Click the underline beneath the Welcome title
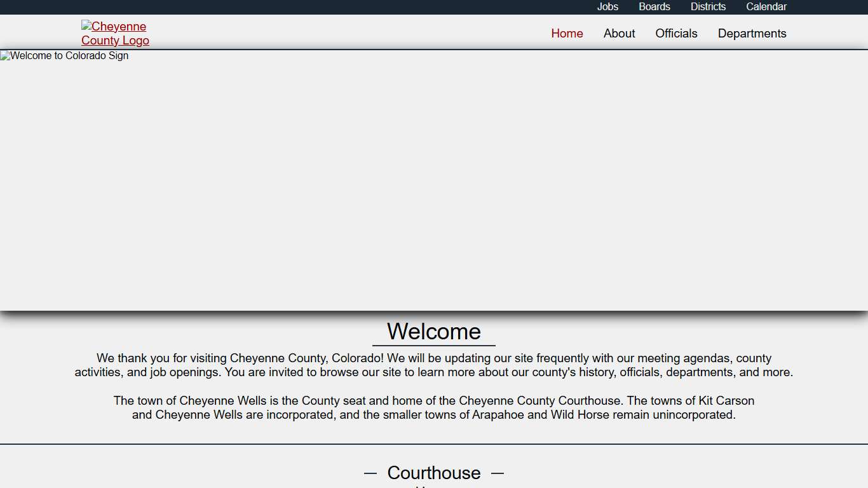The image size is (868, 488). pyautogui.click(x=434, y=346)
